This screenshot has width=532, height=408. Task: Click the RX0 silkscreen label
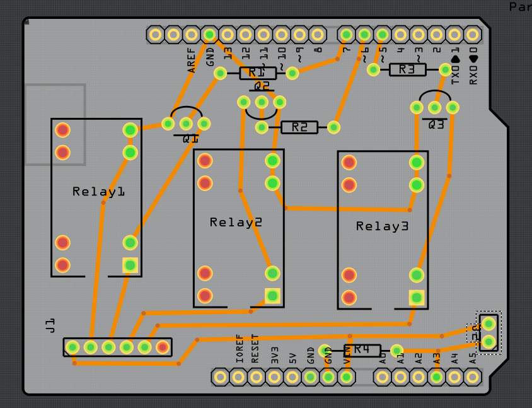[473, 75]
